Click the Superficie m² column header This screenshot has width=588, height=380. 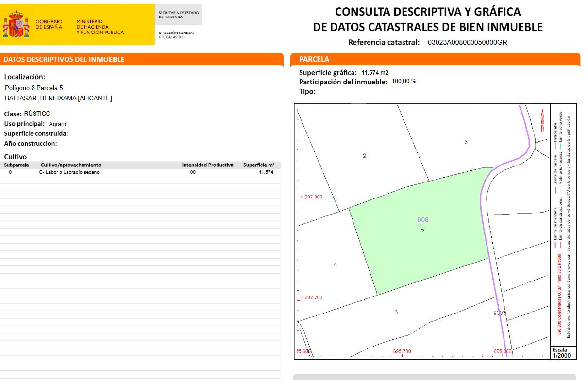(x=258, y=165)
